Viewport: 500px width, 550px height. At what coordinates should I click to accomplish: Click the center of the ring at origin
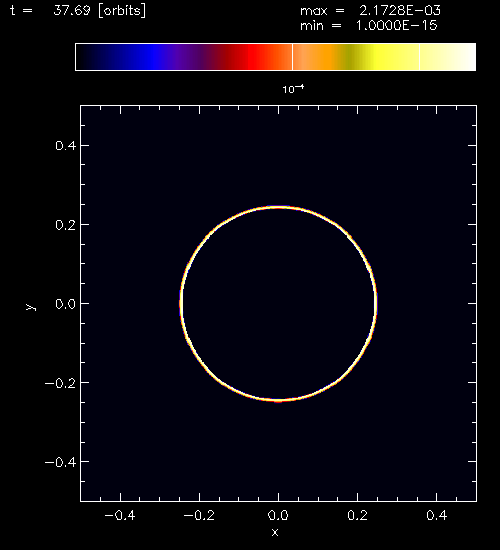(x=278, y=303)
